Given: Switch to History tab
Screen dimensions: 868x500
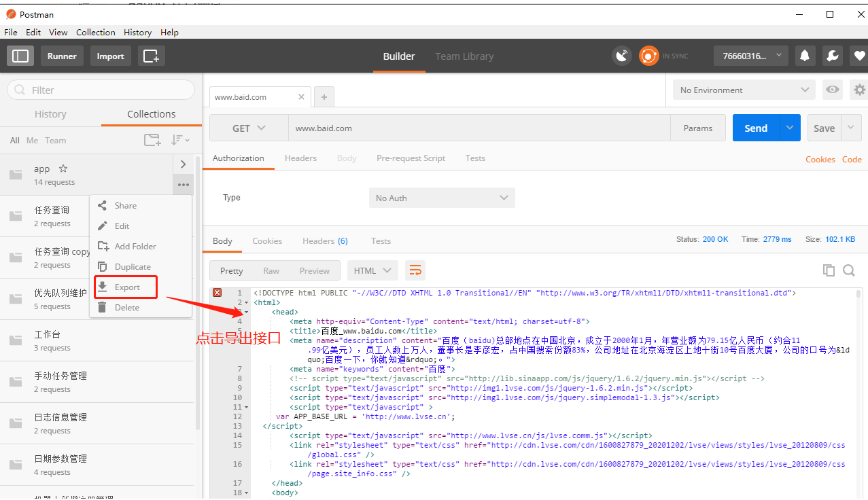Looking at the screenshot, I should [x=50, y=114].
